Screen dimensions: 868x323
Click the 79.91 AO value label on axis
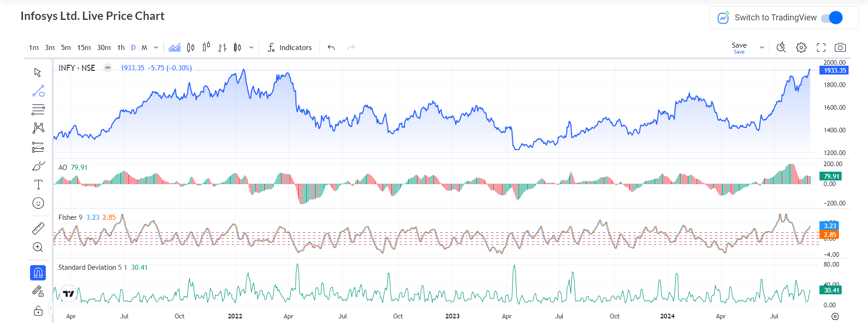tap(831, 176)
